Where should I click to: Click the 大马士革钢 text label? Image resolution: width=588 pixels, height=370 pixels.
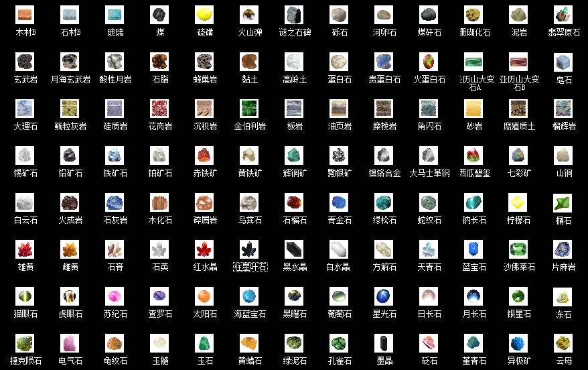[x=429, y=174]
